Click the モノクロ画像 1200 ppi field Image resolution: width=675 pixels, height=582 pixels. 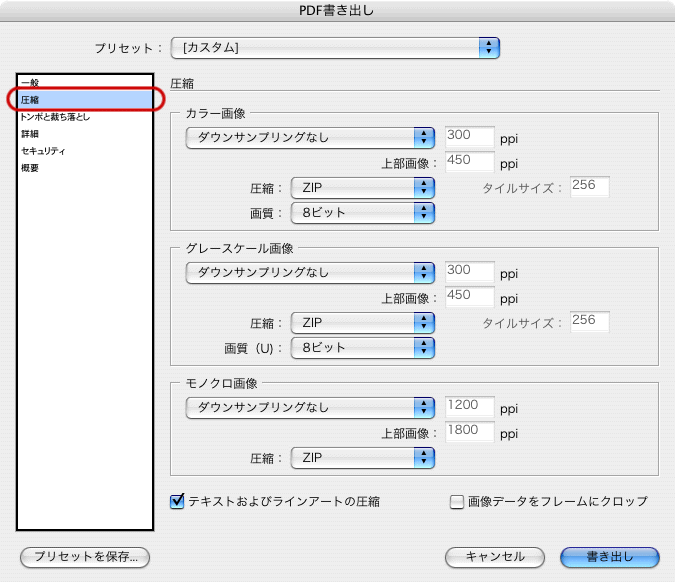[x=470, y=407]
